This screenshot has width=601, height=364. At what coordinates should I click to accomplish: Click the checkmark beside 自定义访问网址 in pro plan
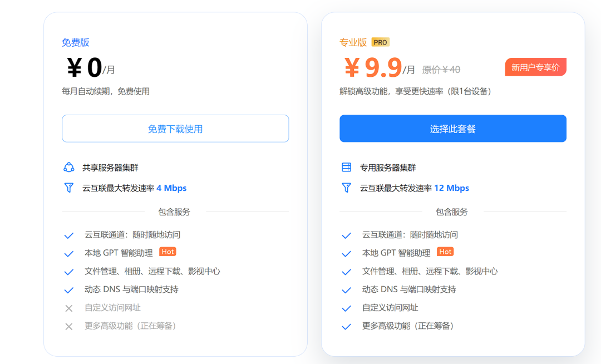point(346,308)
